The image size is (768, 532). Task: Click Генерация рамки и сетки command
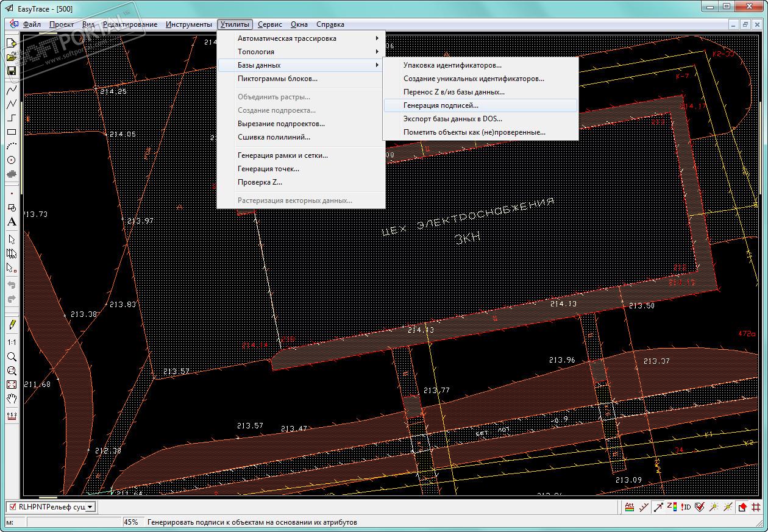point(282,155)
